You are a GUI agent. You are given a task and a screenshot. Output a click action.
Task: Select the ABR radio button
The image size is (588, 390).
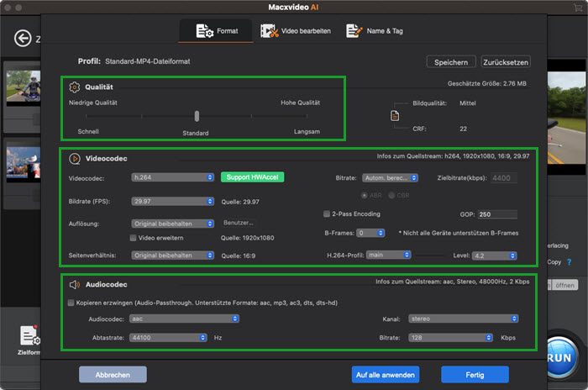(364, 195)
